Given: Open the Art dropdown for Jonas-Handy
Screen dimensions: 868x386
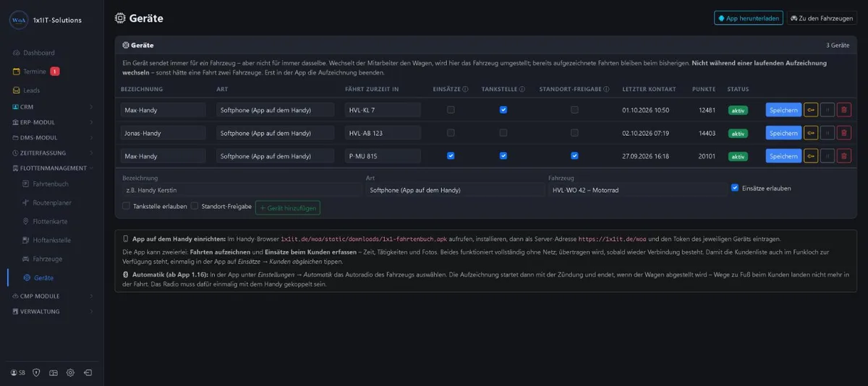Looking at the screenshot, I should pyautogui.click(x=276, y=133).
